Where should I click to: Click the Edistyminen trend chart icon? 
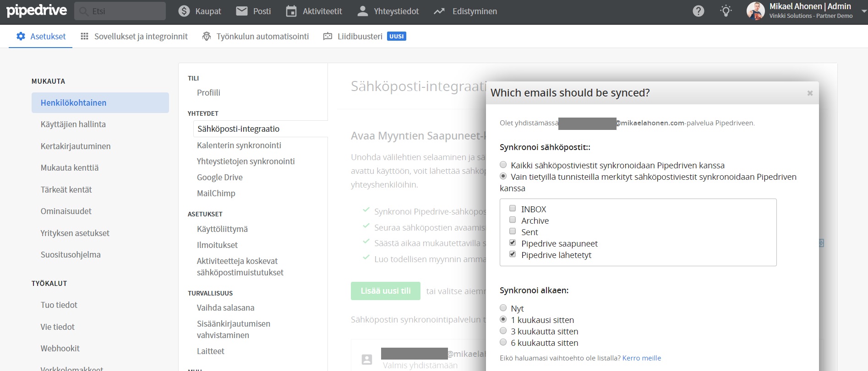point(439,11)
